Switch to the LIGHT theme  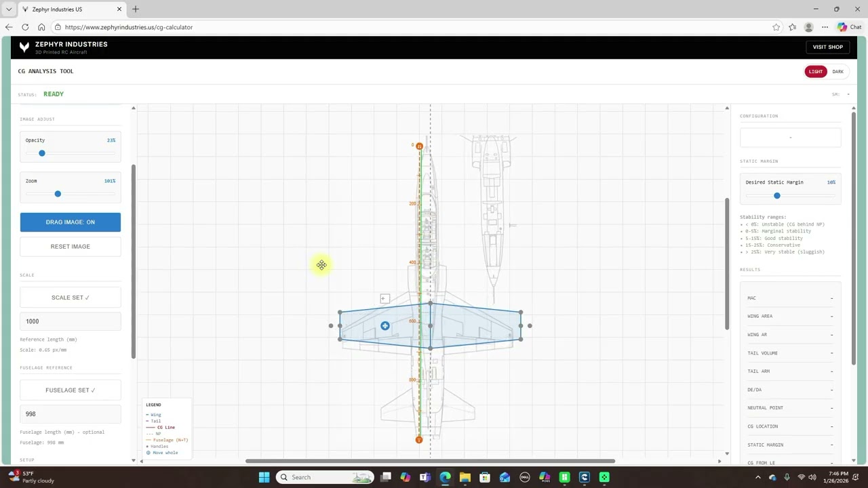(816, 71)
